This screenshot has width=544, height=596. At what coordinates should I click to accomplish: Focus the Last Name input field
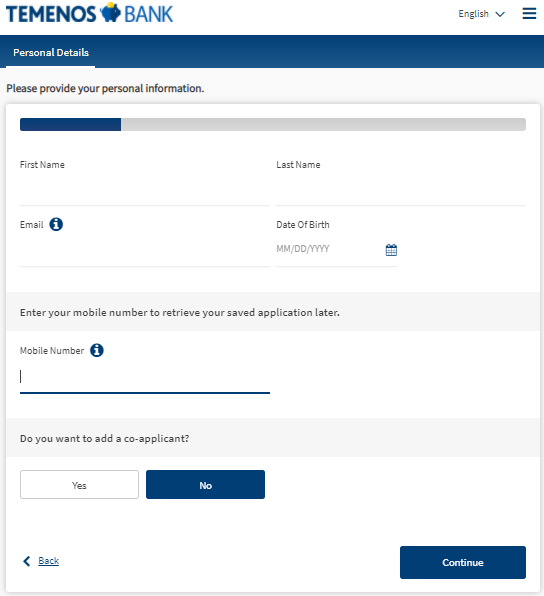(x=401, y=192)
